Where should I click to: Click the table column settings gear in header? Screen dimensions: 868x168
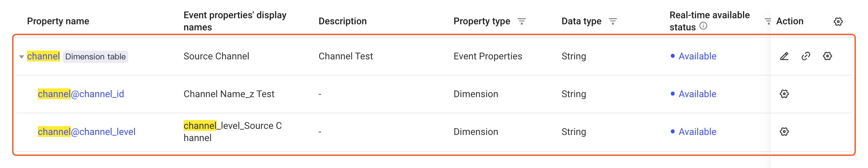838,22
